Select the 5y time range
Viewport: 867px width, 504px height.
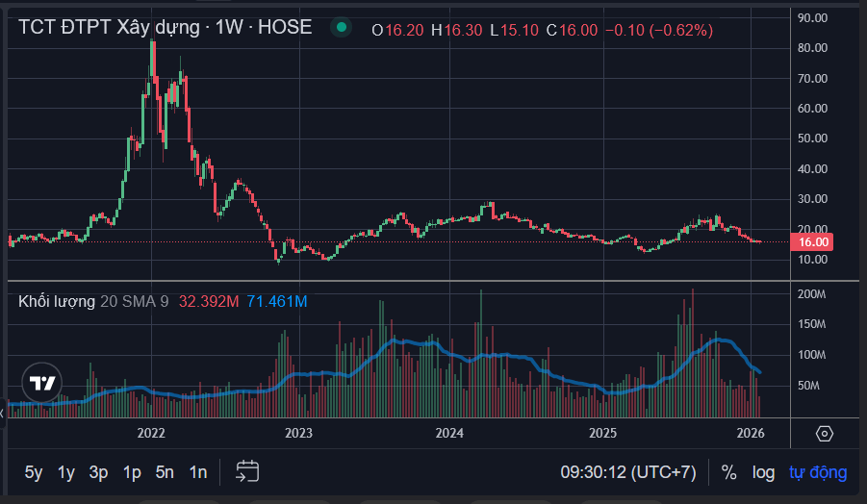point(34,472)
